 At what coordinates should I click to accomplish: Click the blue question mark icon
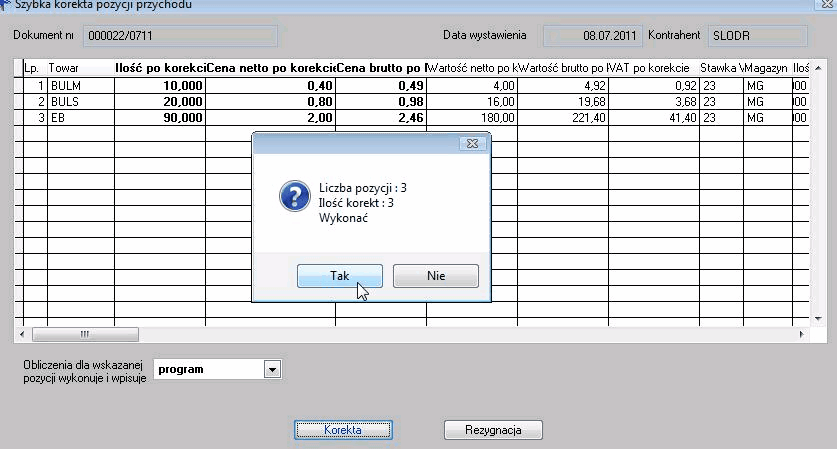(295, 196)
